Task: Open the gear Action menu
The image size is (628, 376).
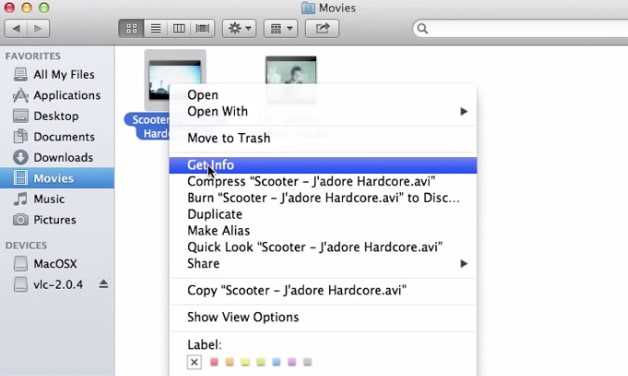Action: [239, 28]
